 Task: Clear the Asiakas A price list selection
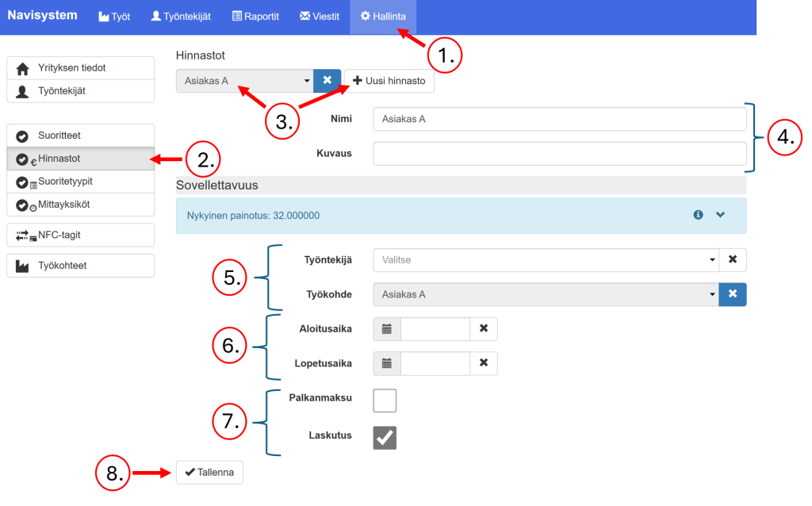click(327, 81)
